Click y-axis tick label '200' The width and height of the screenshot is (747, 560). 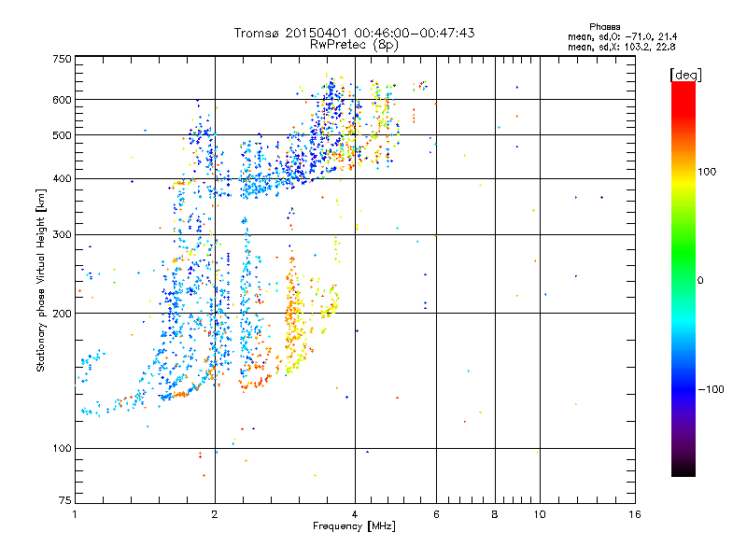63,314
